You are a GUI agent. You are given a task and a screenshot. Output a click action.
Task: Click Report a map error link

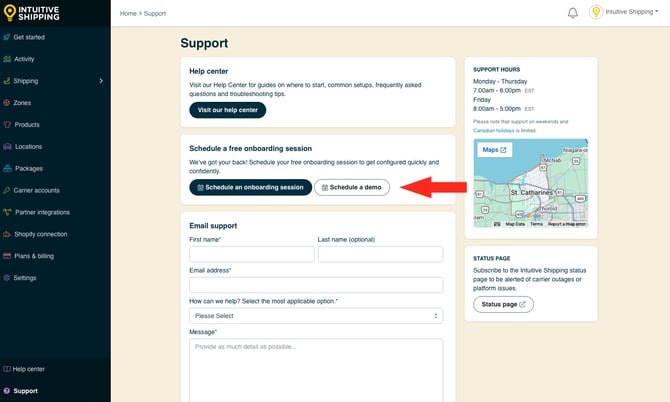[567, 224]
